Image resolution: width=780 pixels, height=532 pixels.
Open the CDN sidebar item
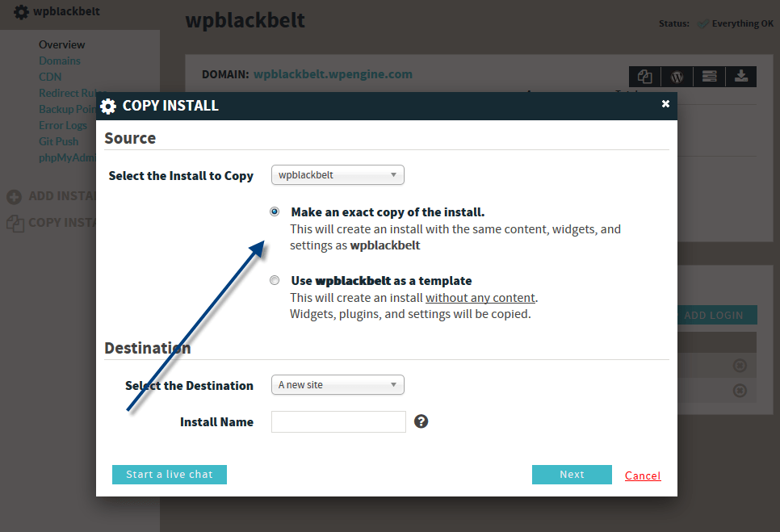coord(50,77)
